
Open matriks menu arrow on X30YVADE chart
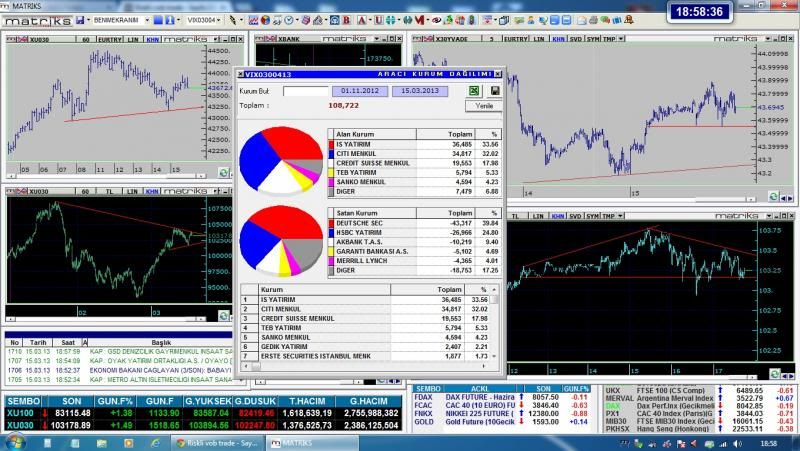tap(768, 39)
